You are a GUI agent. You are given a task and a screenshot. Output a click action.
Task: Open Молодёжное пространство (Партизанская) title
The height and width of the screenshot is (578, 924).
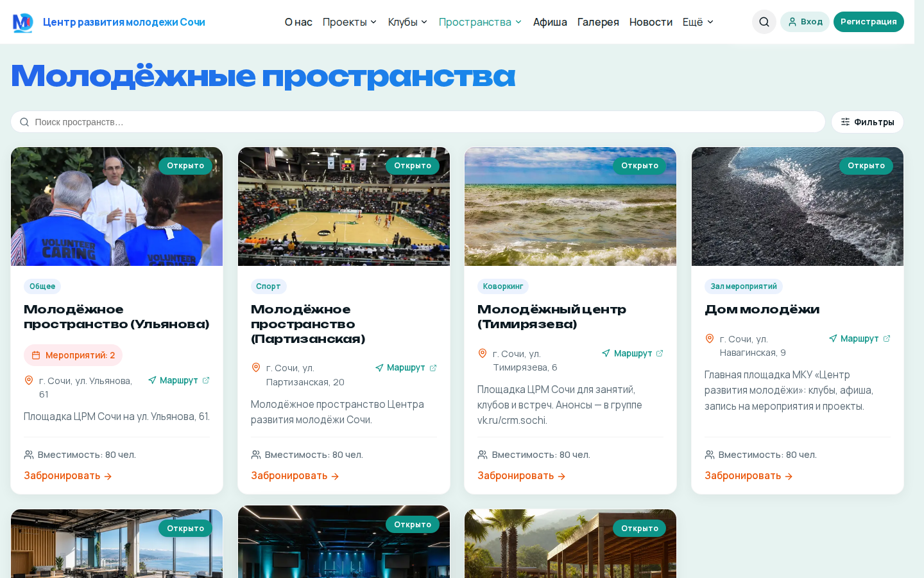308,324
